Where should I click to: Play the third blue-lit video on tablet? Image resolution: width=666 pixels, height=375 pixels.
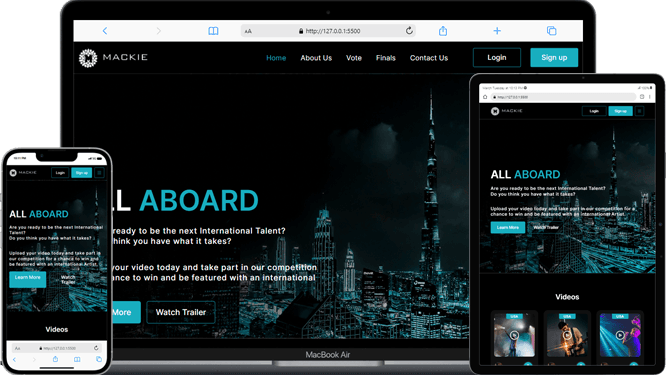pos(620,335)
